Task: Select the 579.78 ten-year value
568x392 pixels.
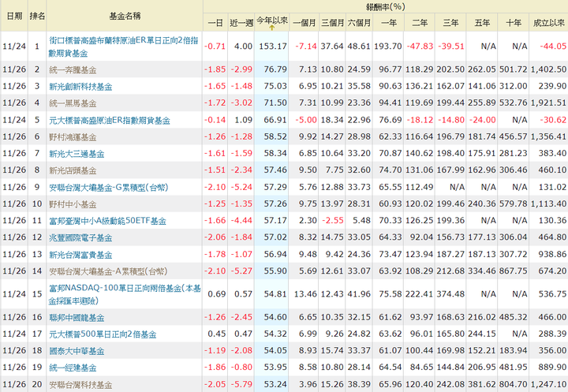Action: pyautogui.click(x=514, y=203)
